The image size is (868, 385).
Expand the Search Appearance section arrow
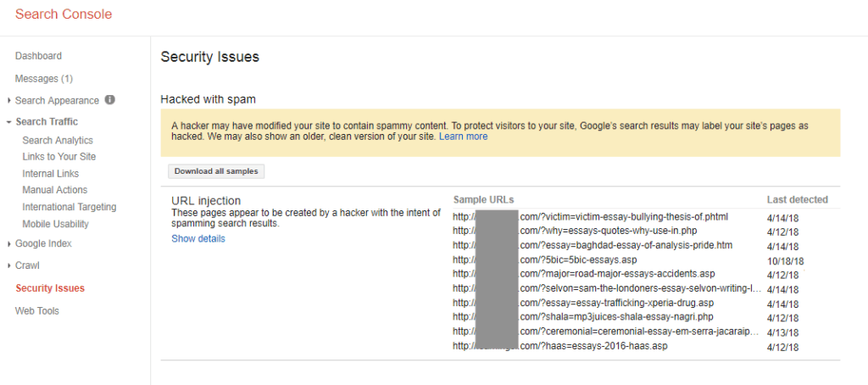9,101
